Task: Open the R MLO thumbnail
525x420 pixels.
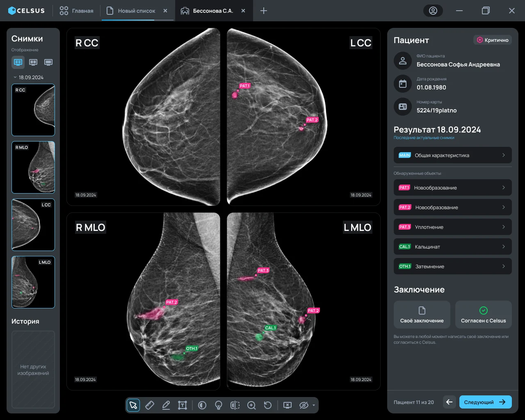Action: [x=33, y=167]
